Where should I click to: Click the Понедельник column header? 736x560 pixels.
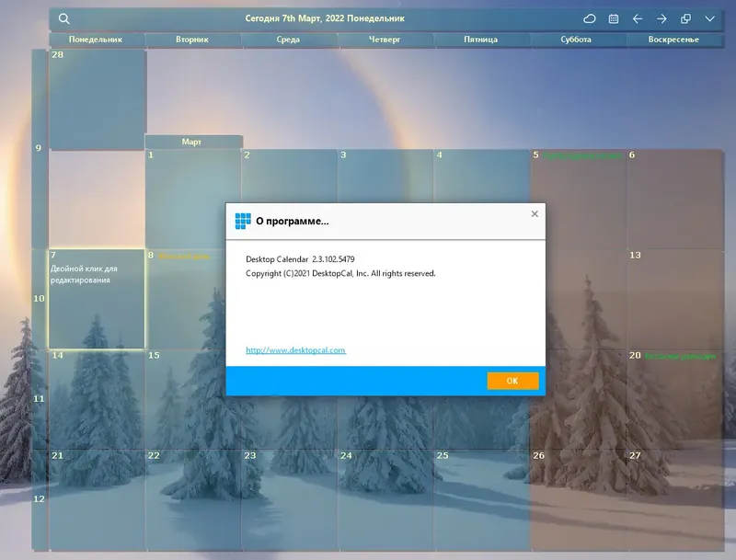[x=96, y=40]
